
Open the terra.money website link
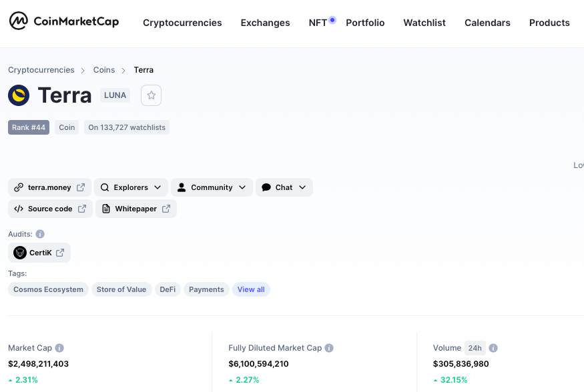click(x=49, y=187)
